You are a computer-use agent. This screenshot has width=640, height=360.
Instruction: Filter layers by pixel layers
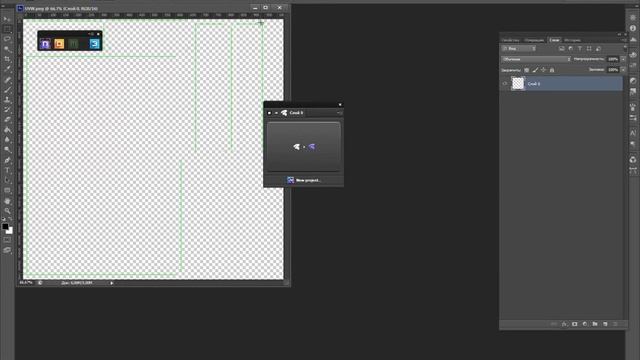(562, 49)
